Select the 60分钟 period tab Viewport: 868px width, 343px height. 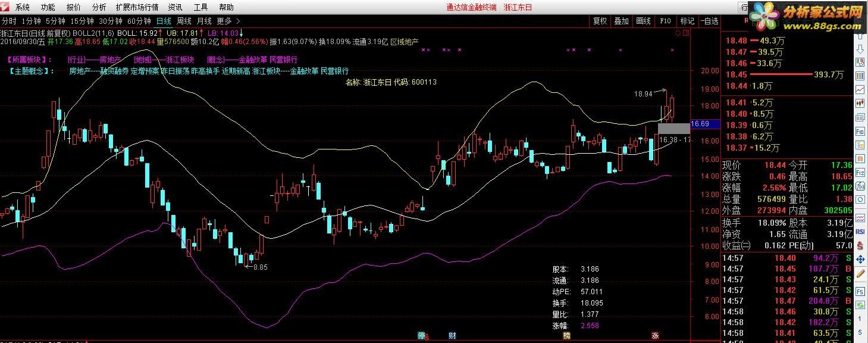[139, 21]
